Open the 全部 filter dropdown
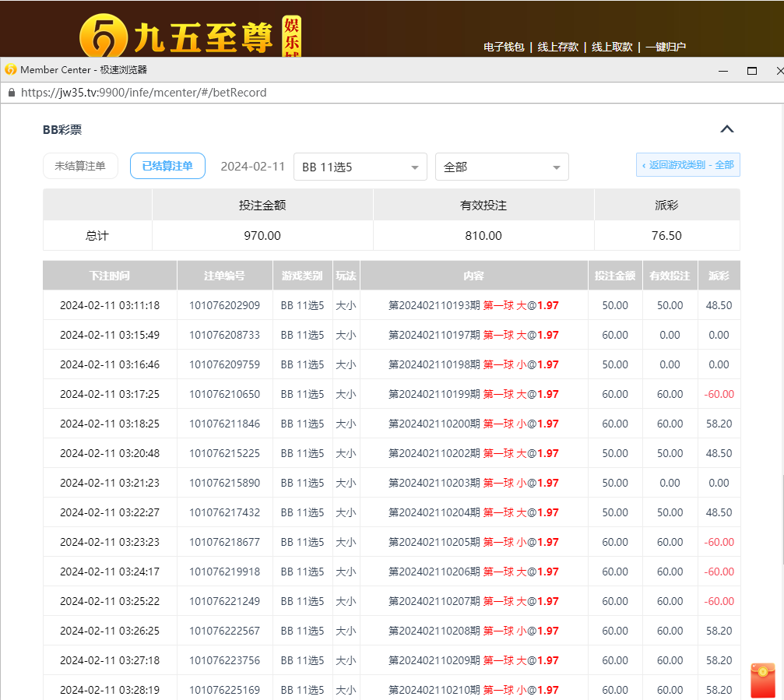Image resolution: width=784 pixels, height=700 pixels. tap(501, 167)
